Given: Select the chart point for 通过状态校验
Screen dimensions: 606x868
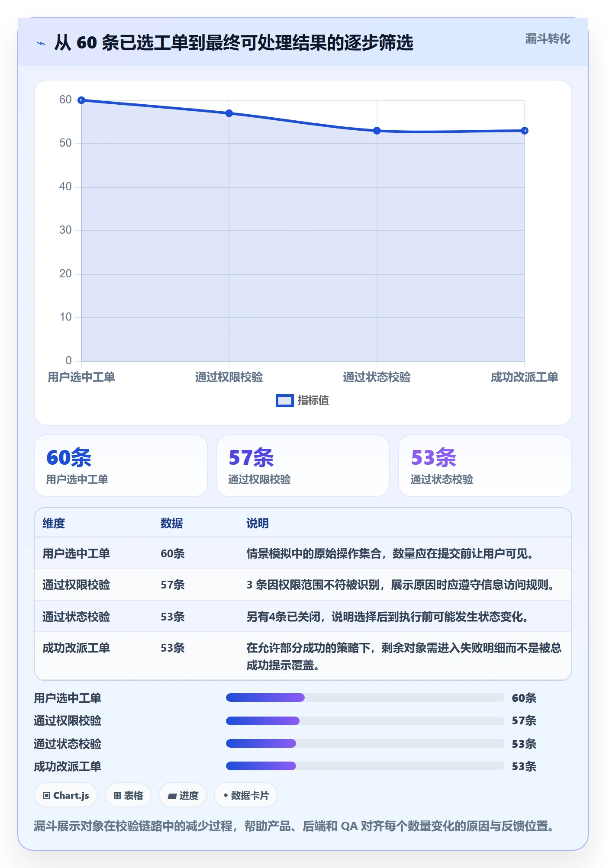Looking at the screenshot, I should [377, 131].
